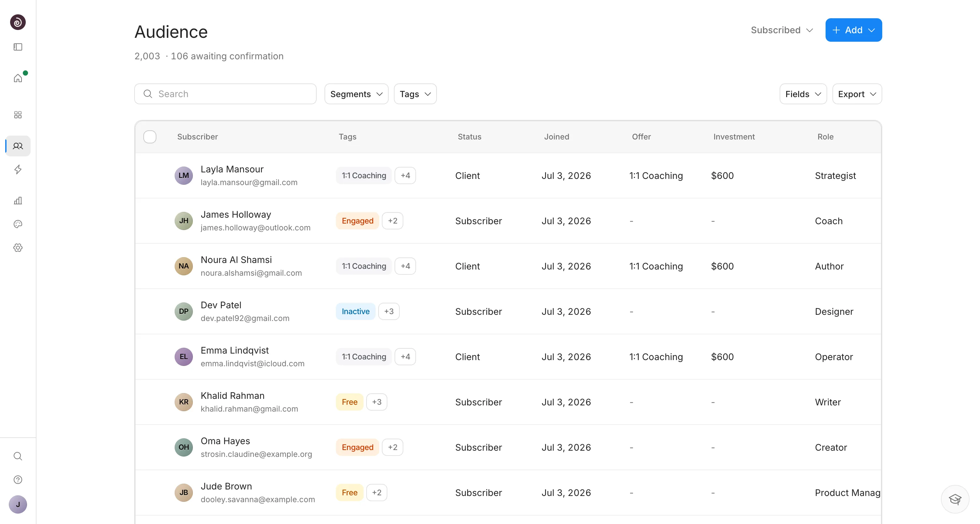This screenshot has height=524, width=980.
Task: Open the design palette icon
Action: [18, 224]
